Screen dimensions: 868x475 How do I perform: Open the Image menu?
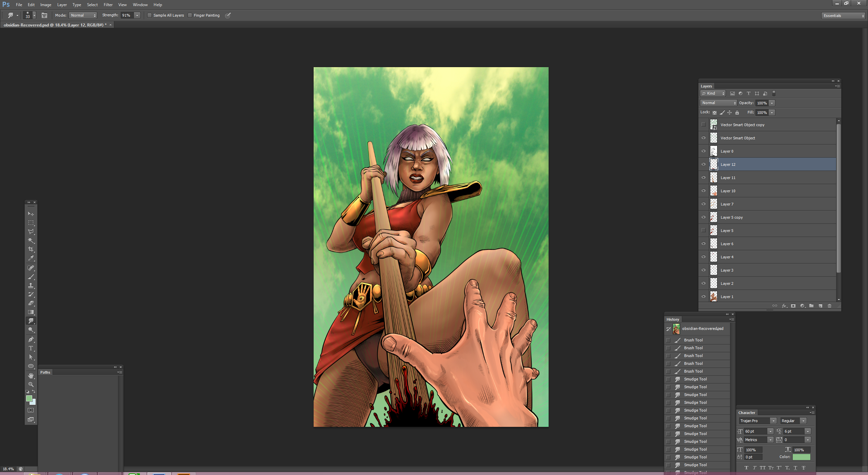click(46, 5)
